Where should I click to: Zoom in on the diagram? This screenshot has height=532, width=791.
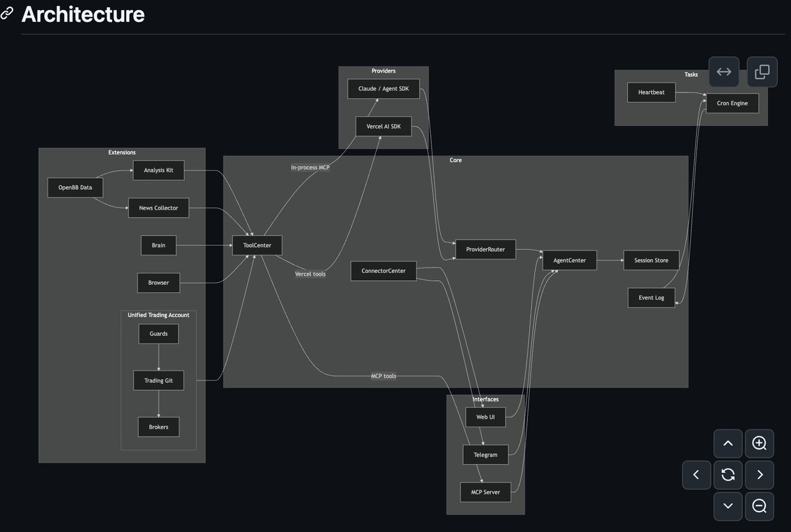pos(759,444)
